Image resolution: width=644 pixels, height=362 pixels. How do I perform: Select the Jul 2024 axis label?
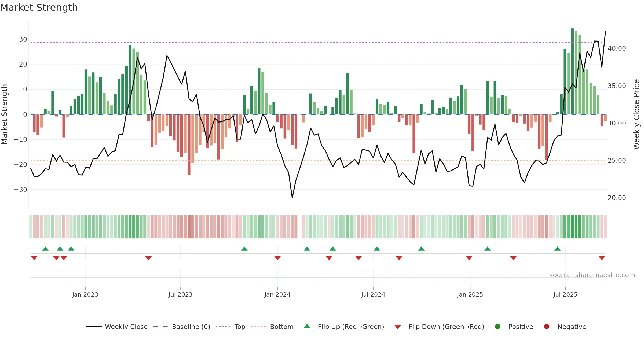tap(373, 294)
